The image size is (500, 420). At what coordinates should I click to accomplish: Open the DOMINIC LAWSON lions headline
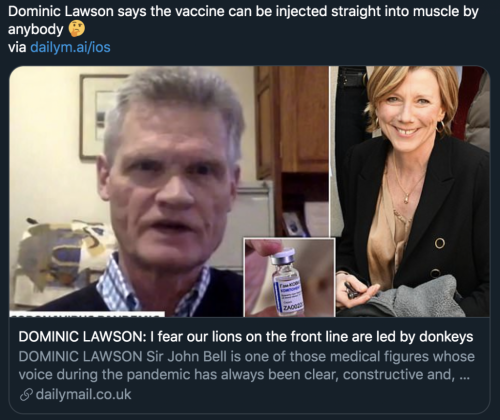point(246,337)
